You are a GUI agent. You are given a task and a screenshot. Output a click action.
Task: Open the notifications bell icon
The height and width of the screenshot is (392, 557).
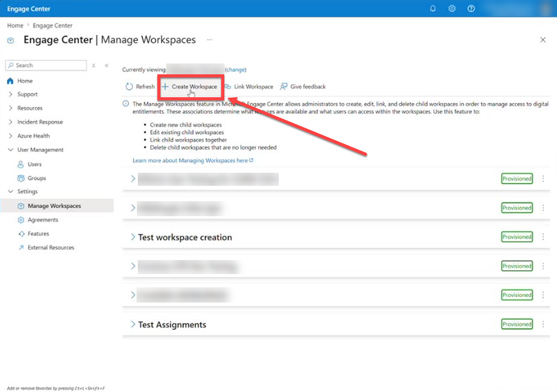click(433, 8)
